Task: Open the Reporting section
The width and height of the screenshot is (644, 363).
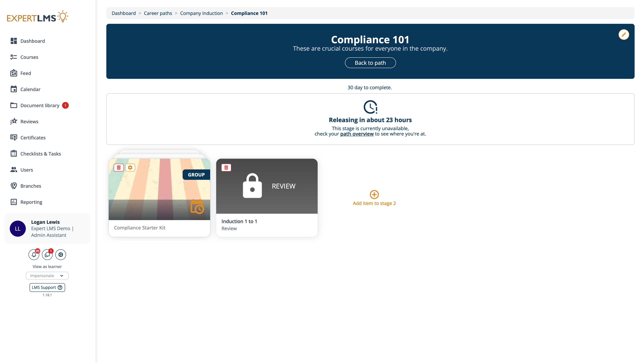Action: 31,202
